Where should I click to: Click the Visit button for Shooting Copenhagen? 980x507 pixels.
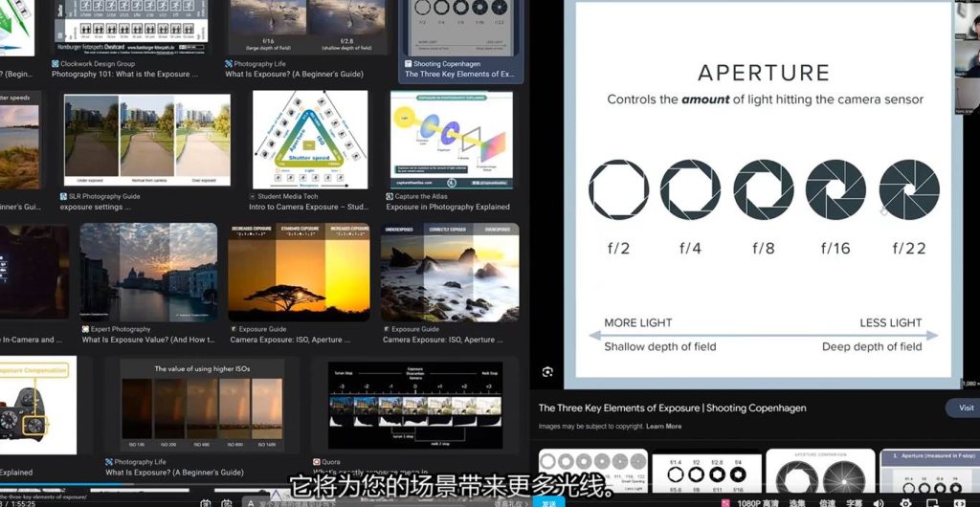pos(965,408)
